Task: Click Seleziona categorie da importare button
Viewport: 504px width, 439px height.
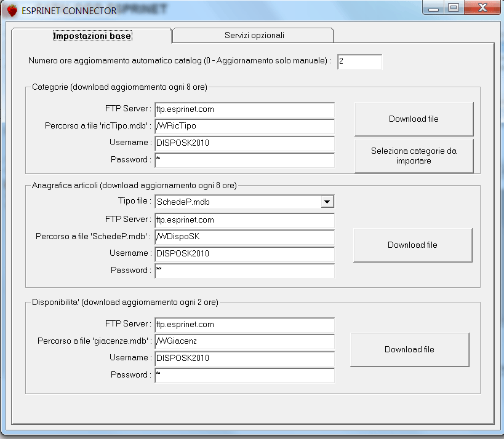Action: tap(414, 156)
